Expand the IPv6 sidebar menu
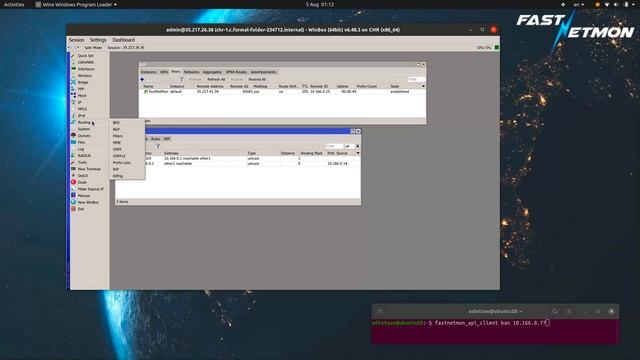Image resolution: width=640 pixels, height=360 pixels. pos(82,116)
